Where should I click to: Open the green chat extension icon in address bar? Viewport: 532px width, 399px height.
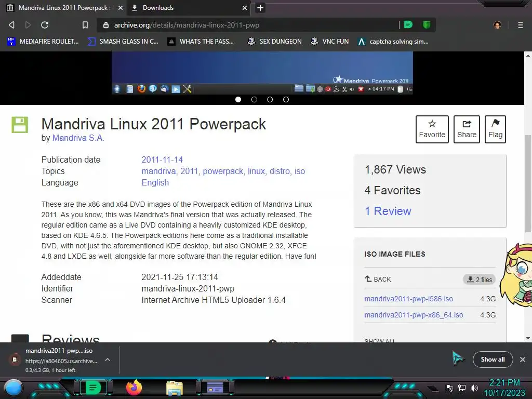pos(408,24)
